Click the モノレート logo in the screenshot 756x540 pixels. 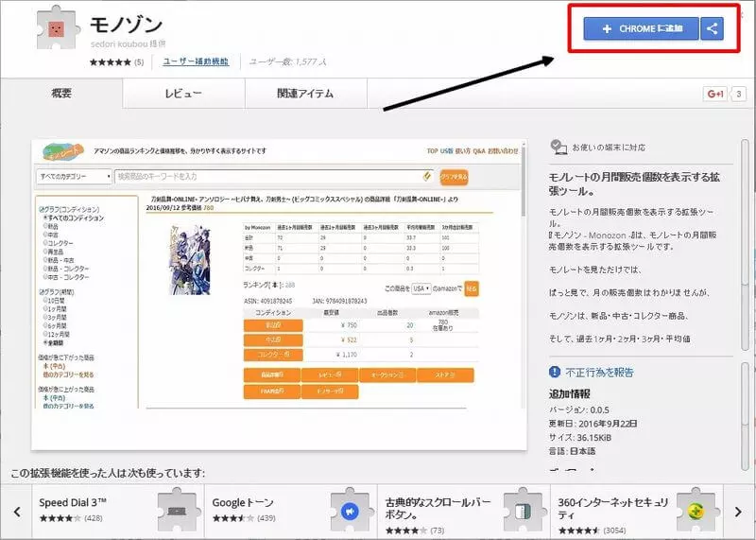pos(63,152)
